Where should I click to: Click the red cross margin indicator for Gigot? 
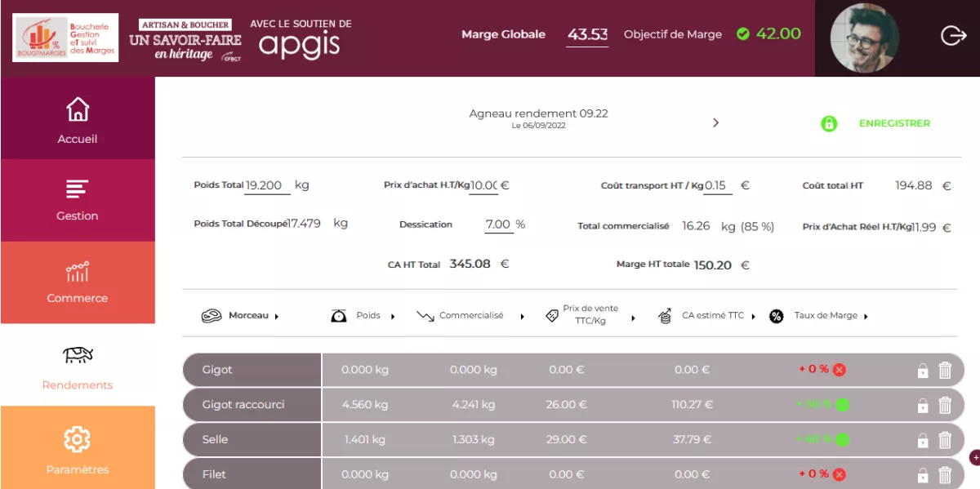[x=839, y=370]
